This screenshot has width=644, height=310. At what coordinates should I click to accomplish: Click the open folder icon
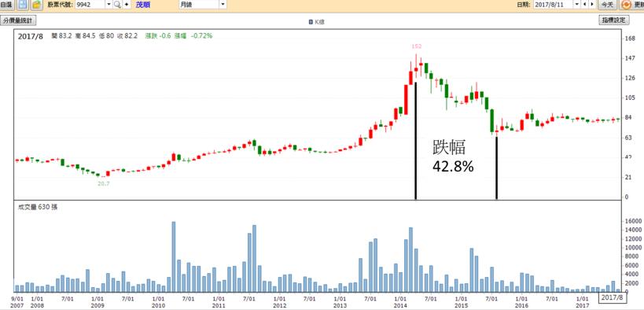pyautogui.click(x=36, y=5)
